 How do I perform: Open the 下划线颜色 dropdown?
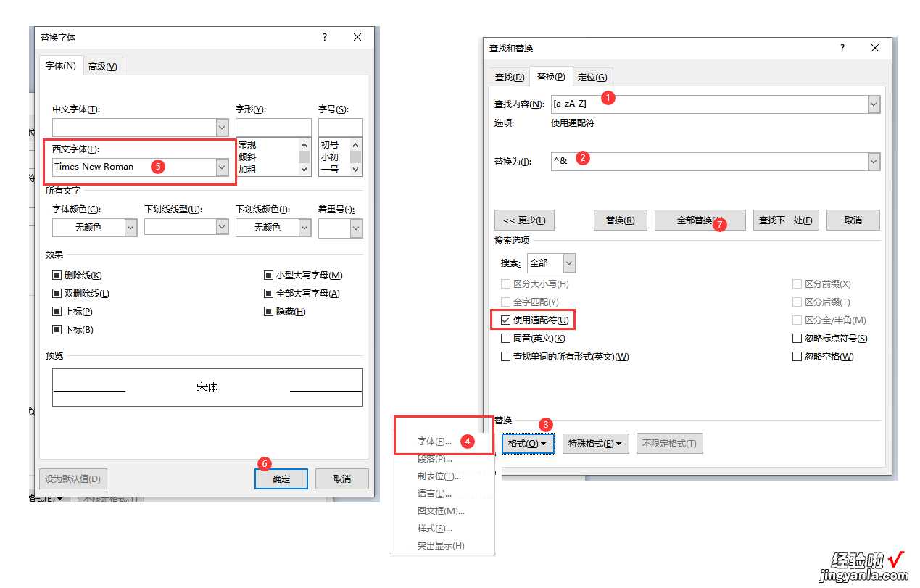coord(306,228)
